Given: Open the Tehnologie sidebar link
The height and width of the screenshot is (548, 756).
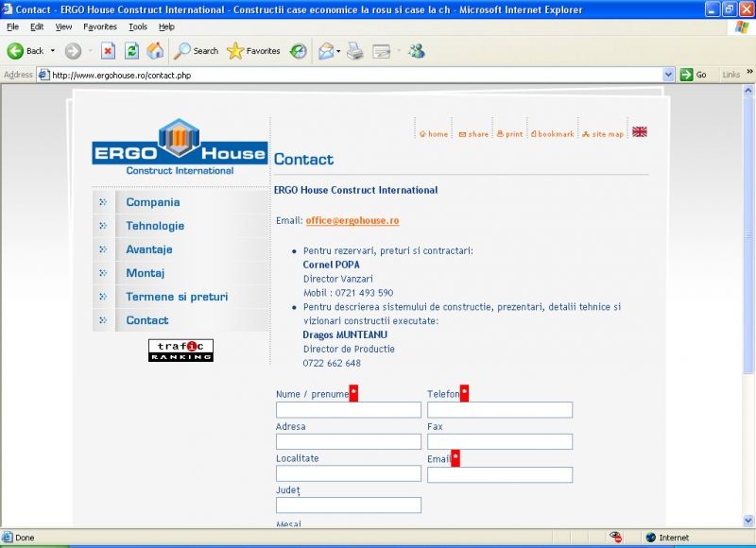Looking at the screenshot, I should (x=155, y=226).
